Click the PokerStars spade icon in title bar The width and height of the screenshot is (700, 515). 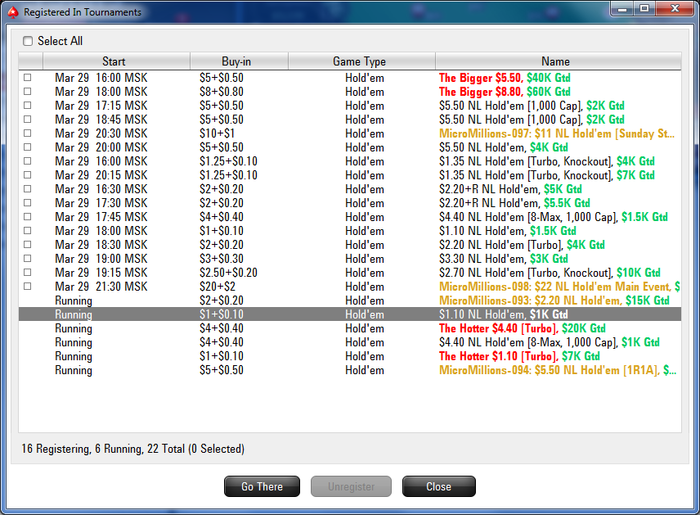[13, 12]
